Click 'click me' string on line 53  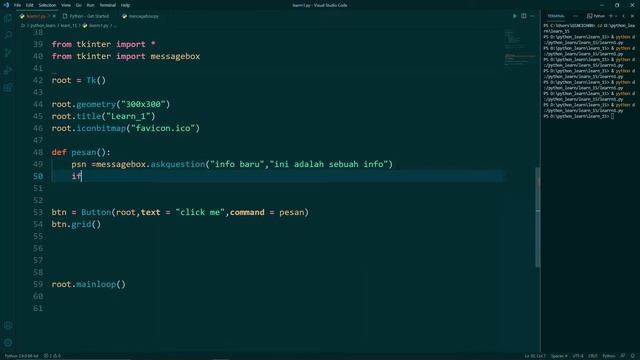click(200, 212)
